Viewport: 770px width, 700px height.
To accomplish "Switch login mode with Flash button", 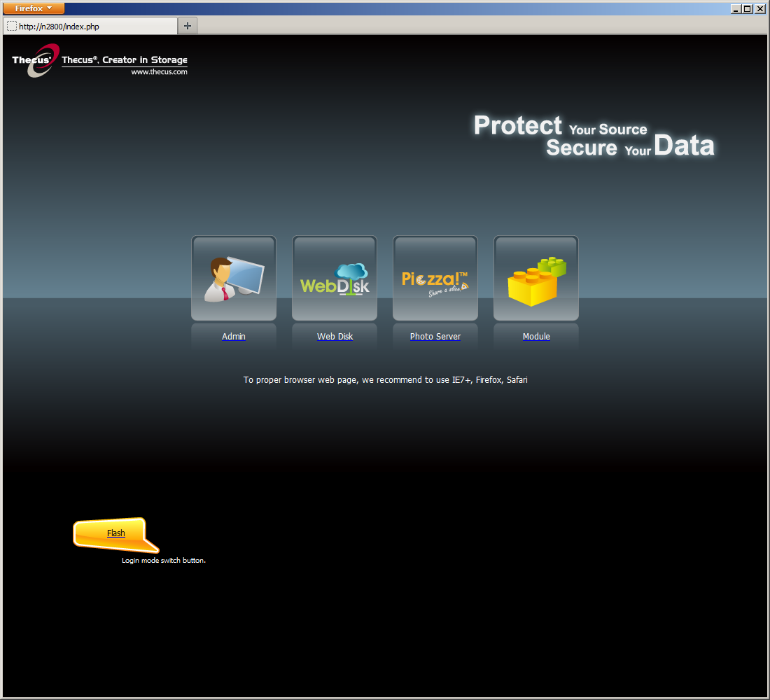I will [x=116, y=533].
